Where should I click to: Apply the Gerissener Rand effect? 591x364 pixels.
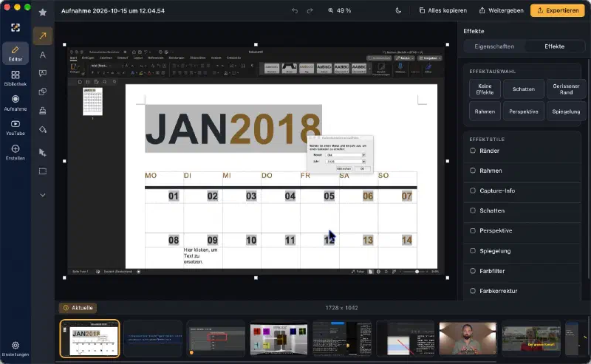[x=566, y=89]
